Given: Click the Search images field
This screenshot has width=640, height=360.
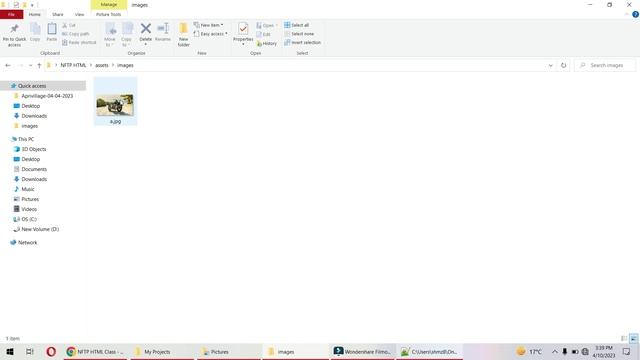Looking at the screenshot, I should click(605, 65).
